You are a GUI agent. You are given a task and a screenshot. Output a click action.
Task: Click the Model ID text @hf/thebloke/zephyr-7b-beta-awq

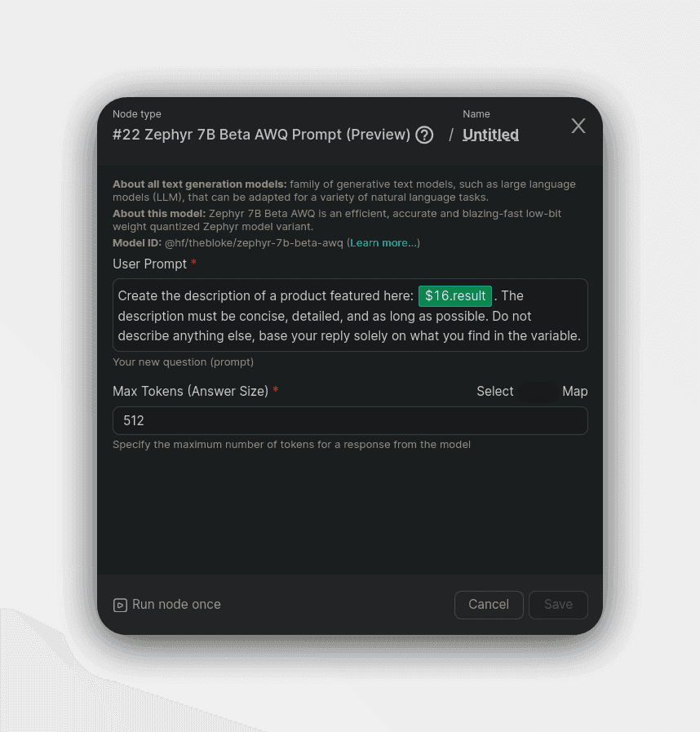tap(255, 243)
